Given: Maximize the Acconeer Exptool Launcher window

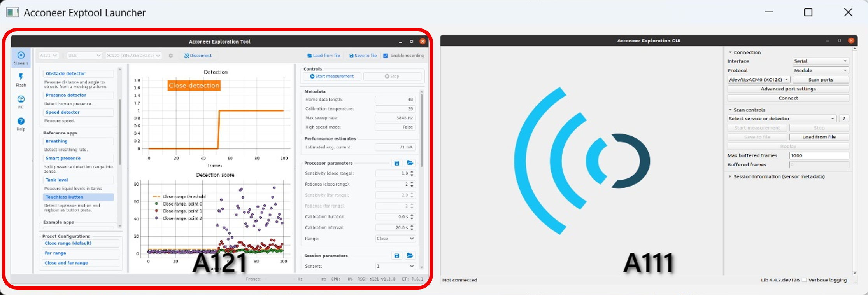Looking at the screenshot, I should coord(808,12).
